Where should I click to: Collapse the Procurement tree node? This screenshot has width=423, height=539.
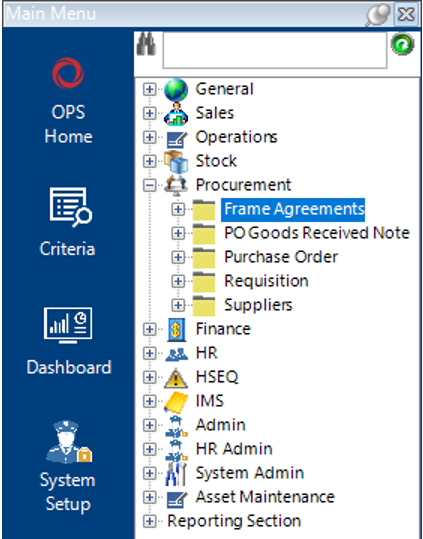point(149,186)
